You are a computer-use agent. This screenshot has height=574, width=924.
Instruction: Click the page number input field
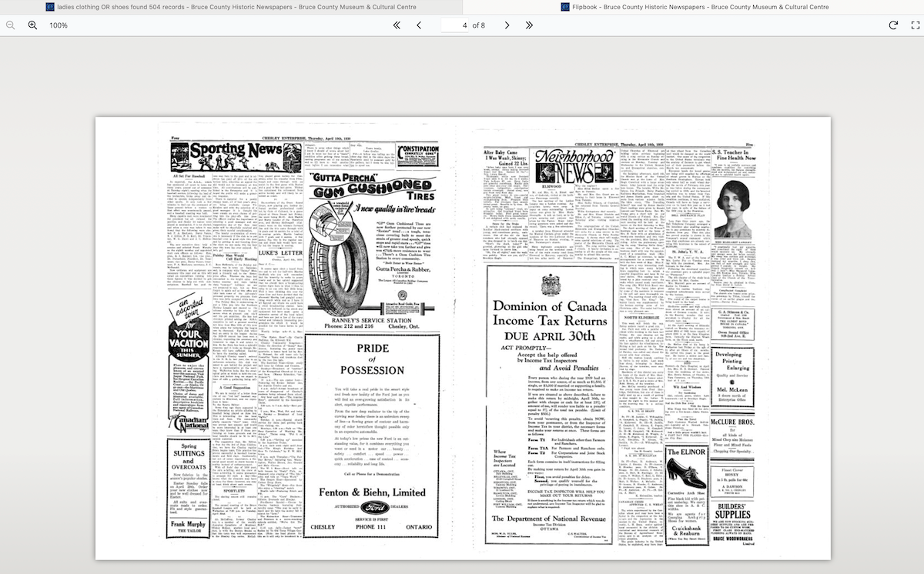(x=454, y=25)
